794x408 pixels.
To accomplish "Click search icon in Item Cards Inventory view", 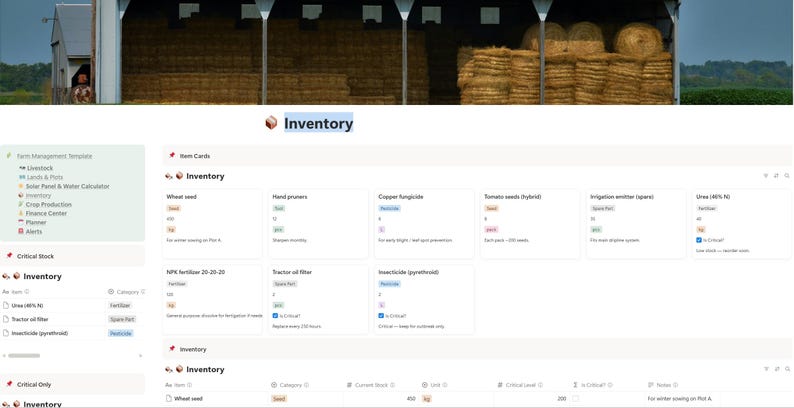I will coord(787,176).
